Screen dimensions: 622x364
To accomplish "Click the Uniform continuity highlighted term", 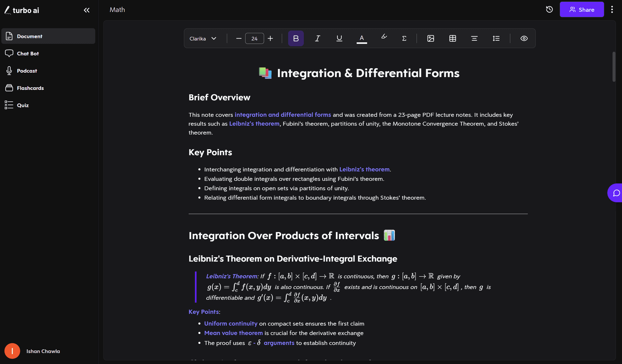I will [231, 324].
